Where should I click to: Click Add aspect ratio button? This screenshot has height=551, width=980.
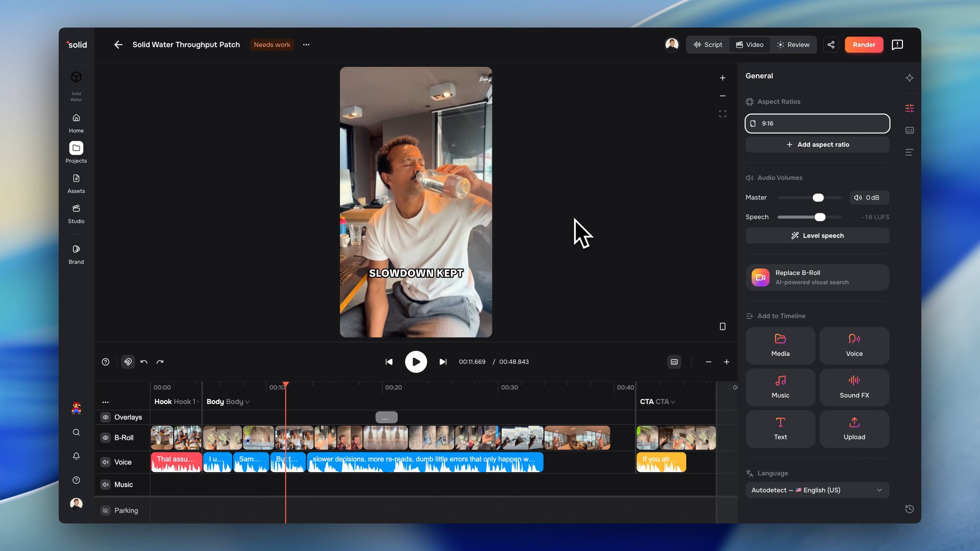pyautogui.click(x=817, y=144)
